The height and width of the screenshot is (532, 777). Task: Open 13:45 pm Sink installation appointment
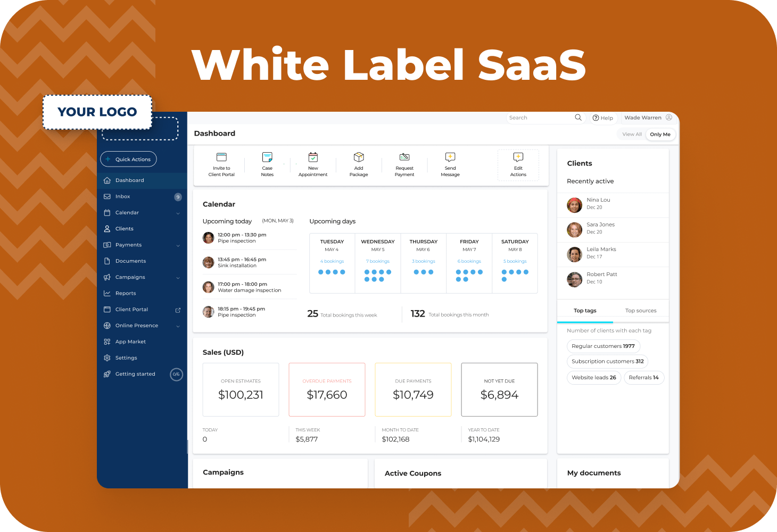[249, 262]
